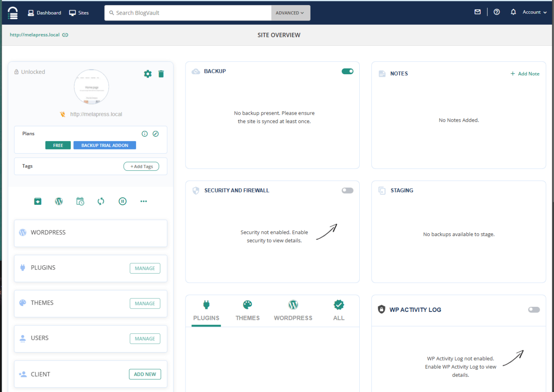Click the Plans info icon
This screenshot has height=392, width=554.
[145, 134]
